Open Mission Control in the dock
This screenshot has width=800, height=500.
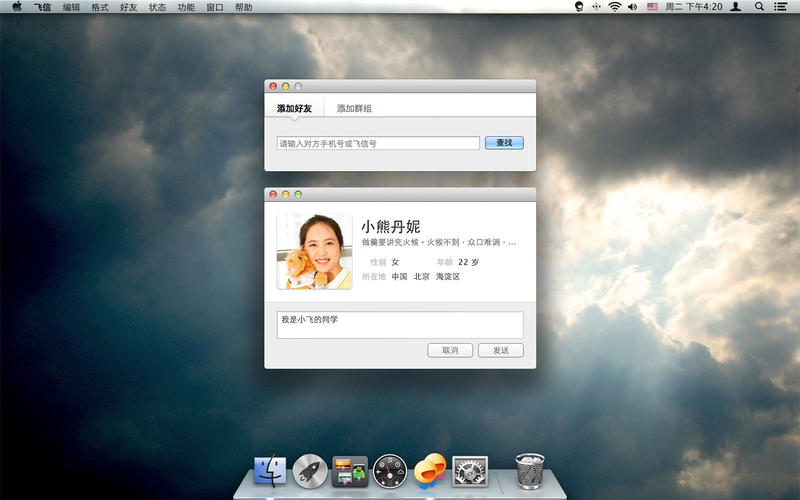click(350, 471)
